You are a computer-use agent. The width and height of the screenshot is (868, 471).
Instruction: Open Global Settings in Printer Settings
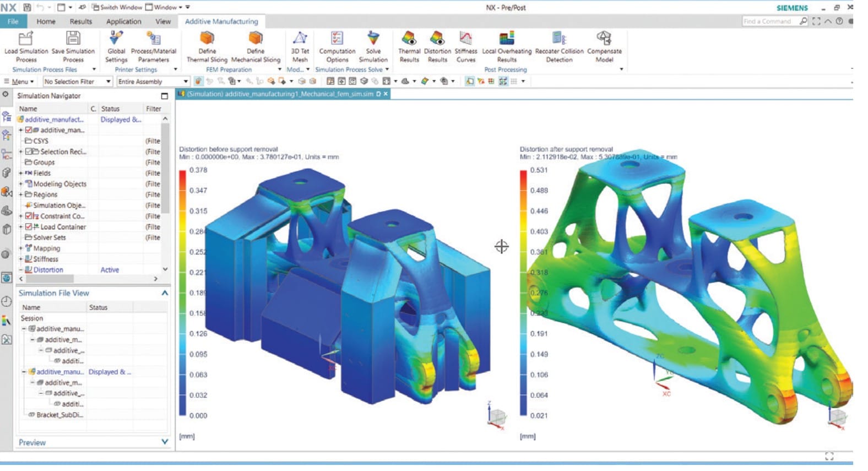tap(116, 47)
